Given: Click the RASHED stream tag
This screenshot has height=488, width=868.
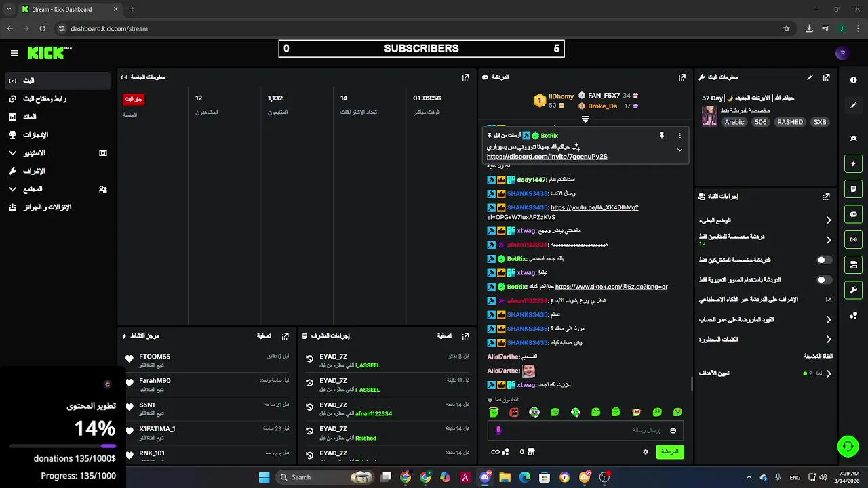Looking at the screenshot, I should (x=790, y=123).
